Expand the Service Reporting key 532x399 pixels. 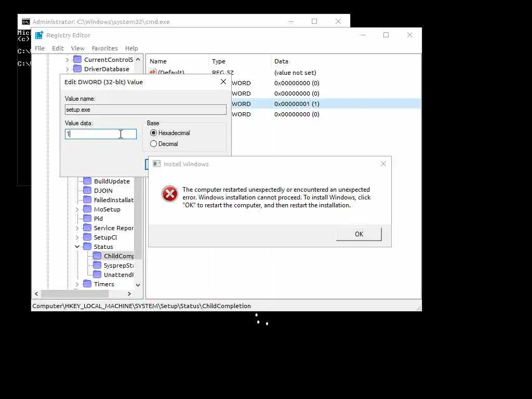point(77,228)
